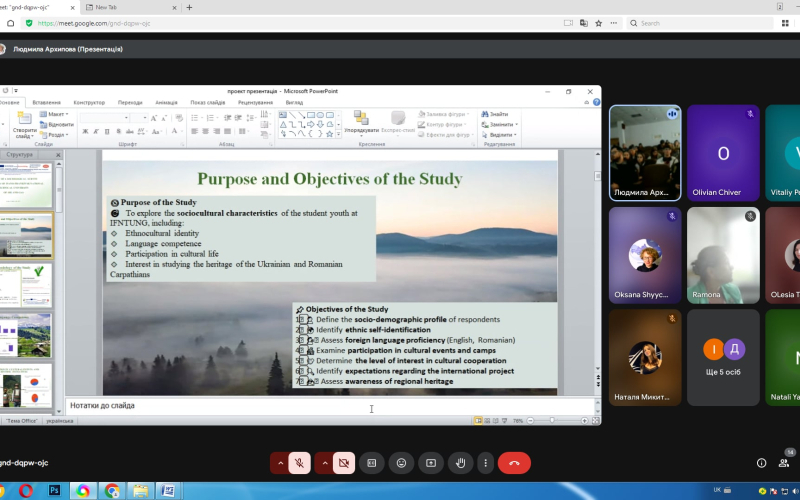Open the meeting details info icon
Image resolution: width=800 pixels, height=500 pixels.
(x=761, y=463)
